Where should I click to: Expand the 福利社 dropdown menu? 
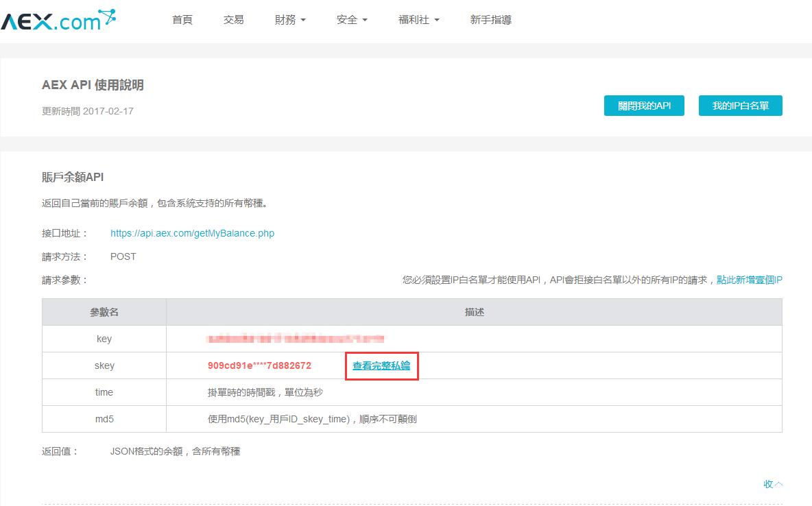(418, 20)
